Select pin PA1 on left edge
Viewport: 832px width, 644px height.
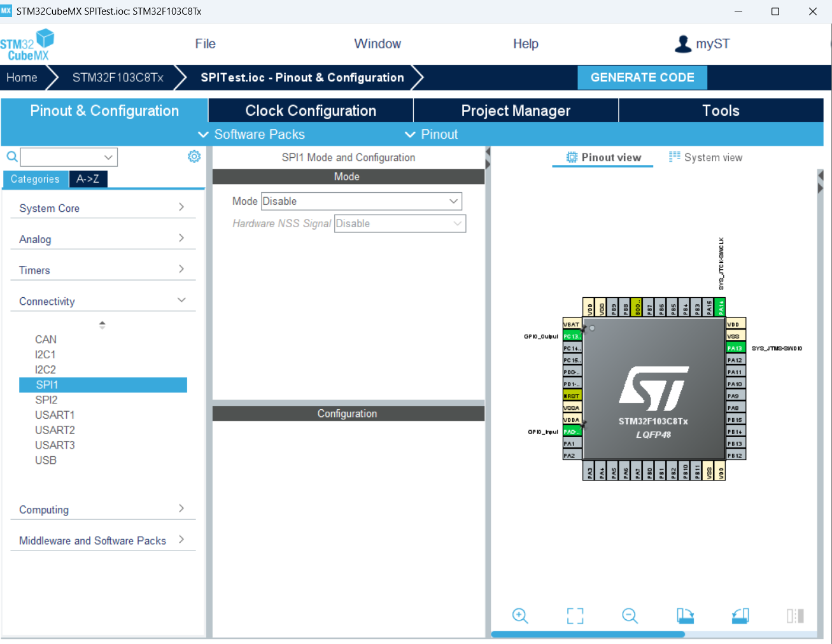tap(572, 444)
